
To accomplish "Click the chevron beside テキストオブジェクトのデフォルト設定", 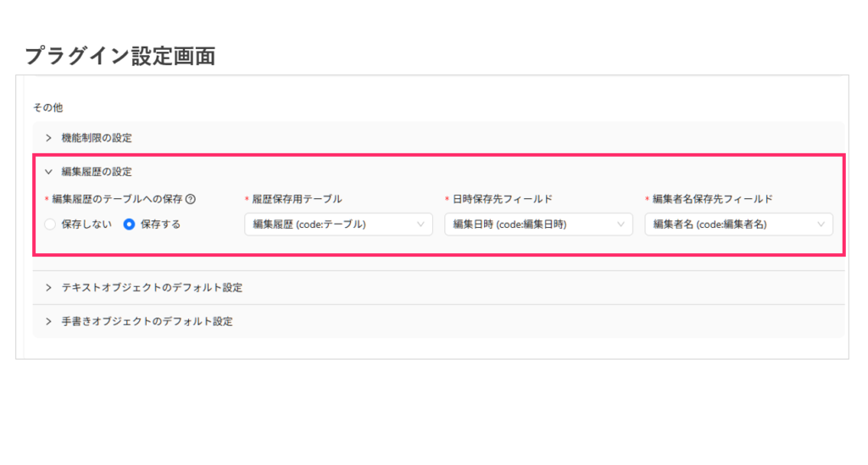I will coord(49,288).
